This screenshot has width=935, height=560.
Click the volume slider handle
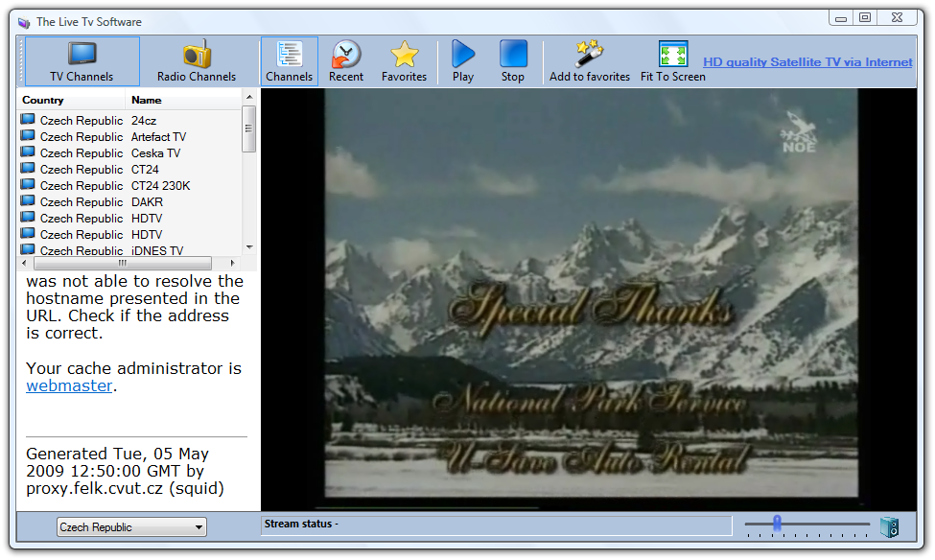[777, 523]
